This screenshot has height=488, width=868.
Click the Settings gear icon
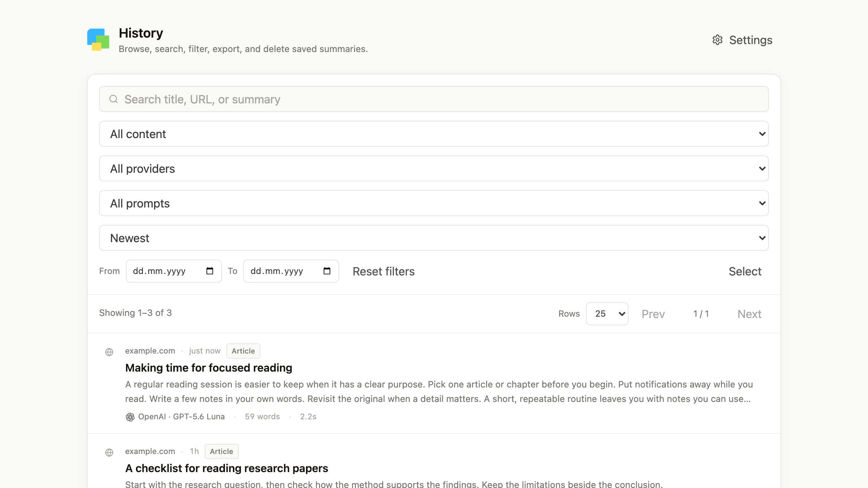point(718,40)
